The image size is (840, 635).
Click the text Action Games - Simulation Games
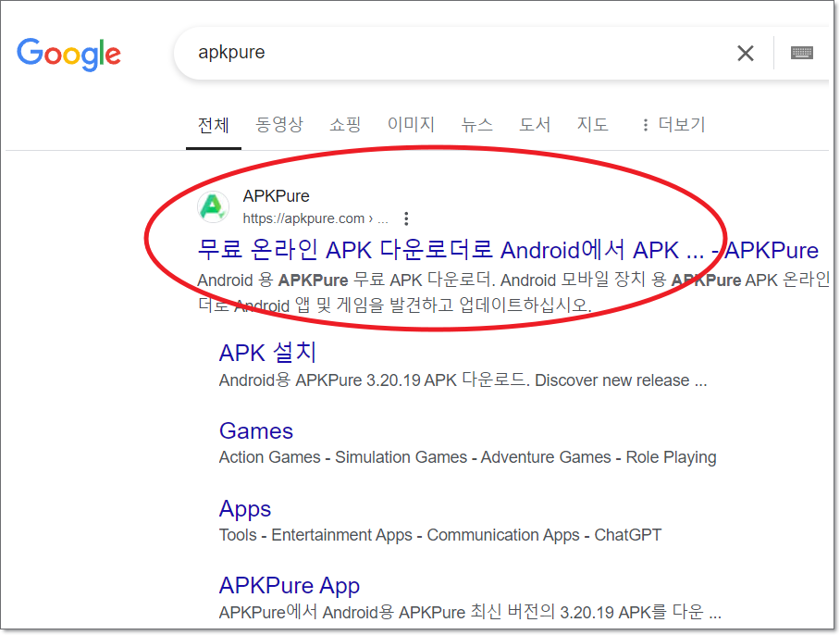[343, 457]
